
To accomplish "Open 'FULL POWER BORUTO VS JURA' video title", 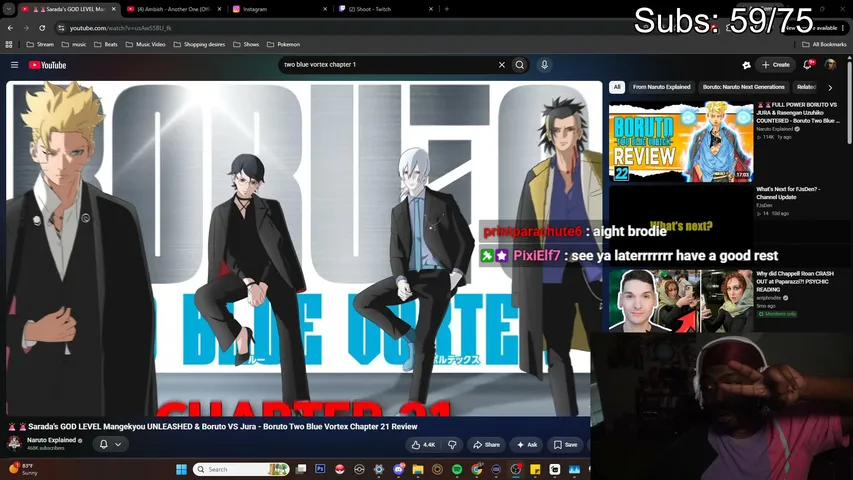I will [798, 113].
